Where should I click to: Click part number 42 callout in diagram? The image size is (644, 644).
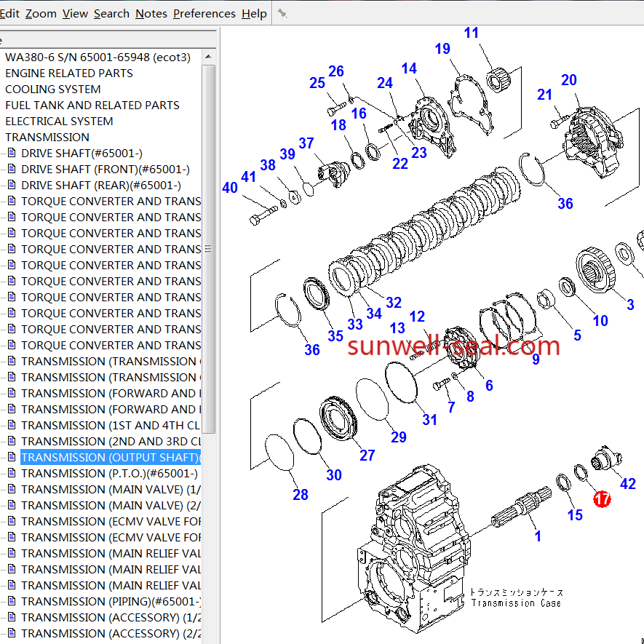(x=627, y=484)
